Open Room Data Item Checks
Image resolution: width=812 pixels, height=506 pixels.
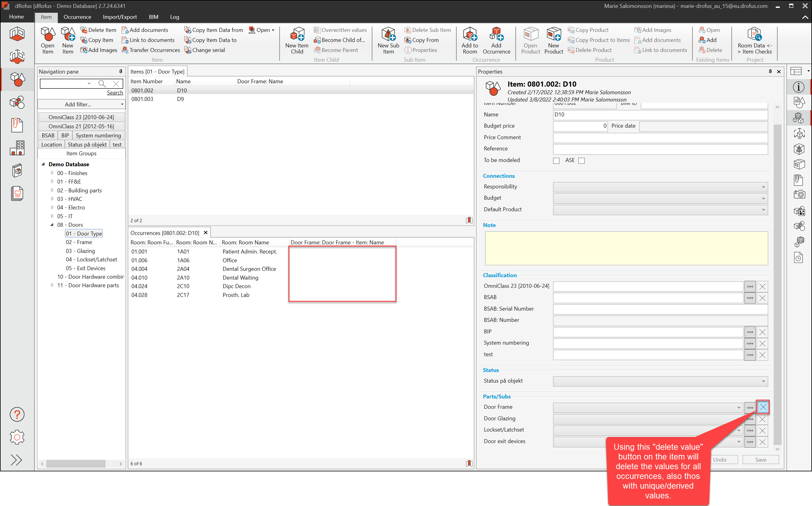tap(754, 40)
